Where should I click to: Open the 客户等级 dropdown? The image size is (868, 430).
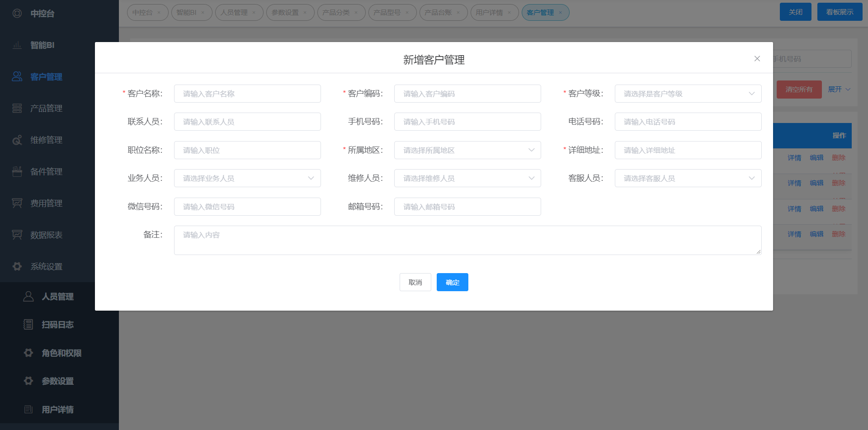point(688,94)
